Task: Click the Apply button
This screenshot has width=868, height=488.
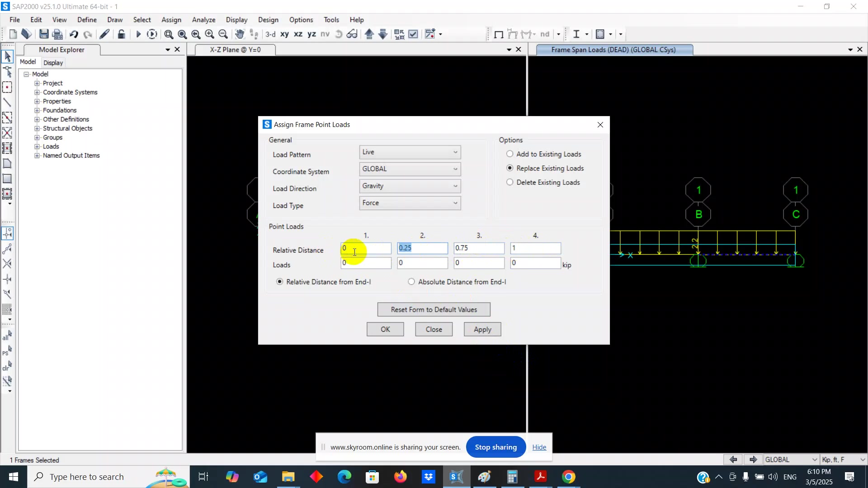Action: pos(482,329)
